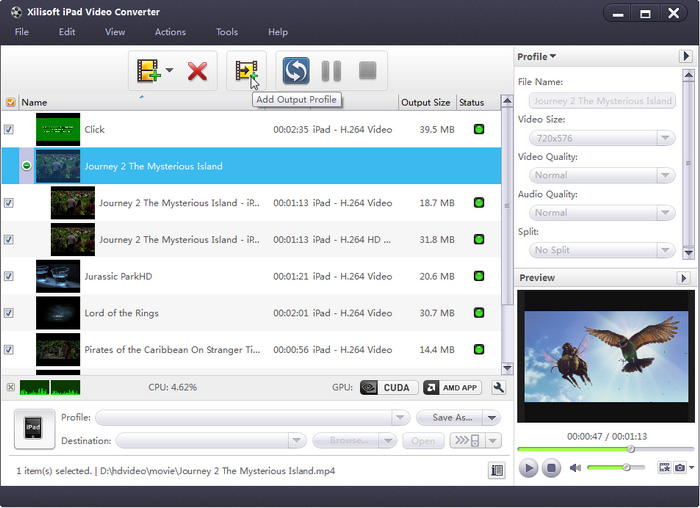Click the red X Remove button
The height and width of the screenshot is (508, 700).
click(197, 71)
